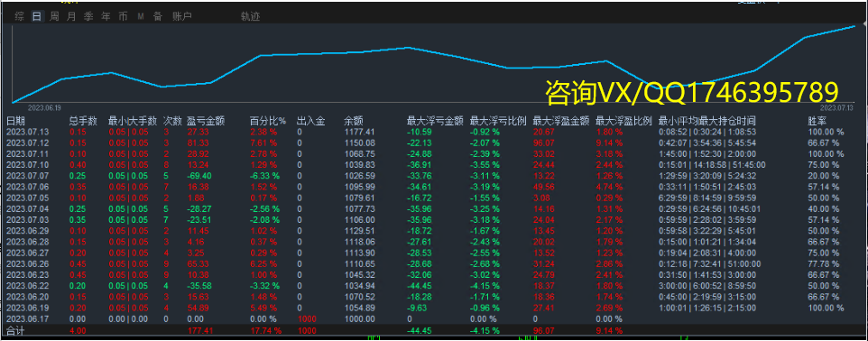
Task: Select the 2023.07.11 table row date
Action: pos(28,153)
